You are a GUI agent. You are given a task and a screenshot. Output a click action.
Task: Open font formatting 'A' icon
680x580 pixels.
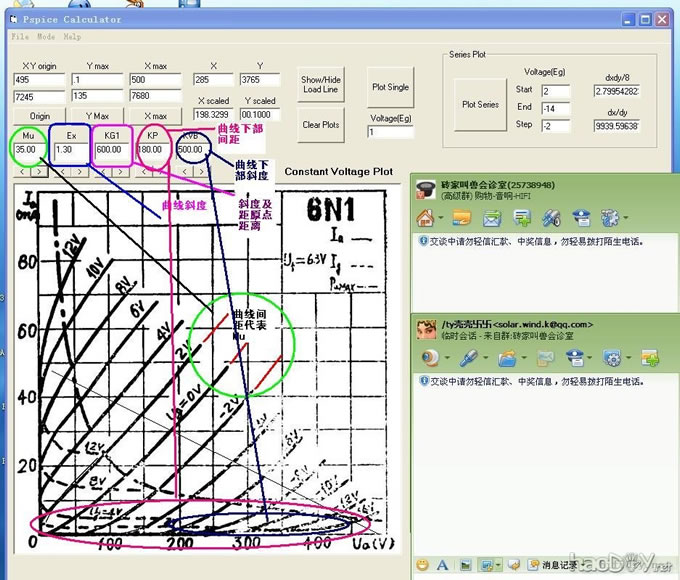pyautogui.click(x=441, y=567)
